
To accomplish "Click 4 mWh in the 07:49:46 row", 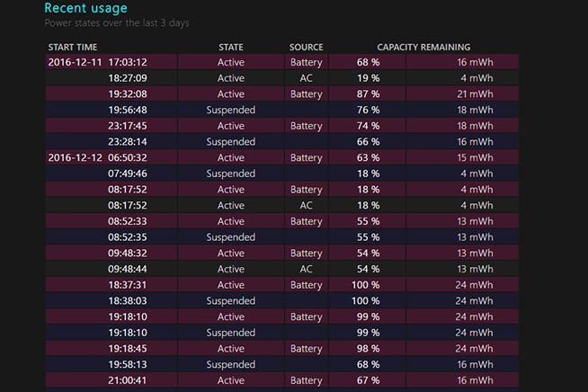I will 477,174.
